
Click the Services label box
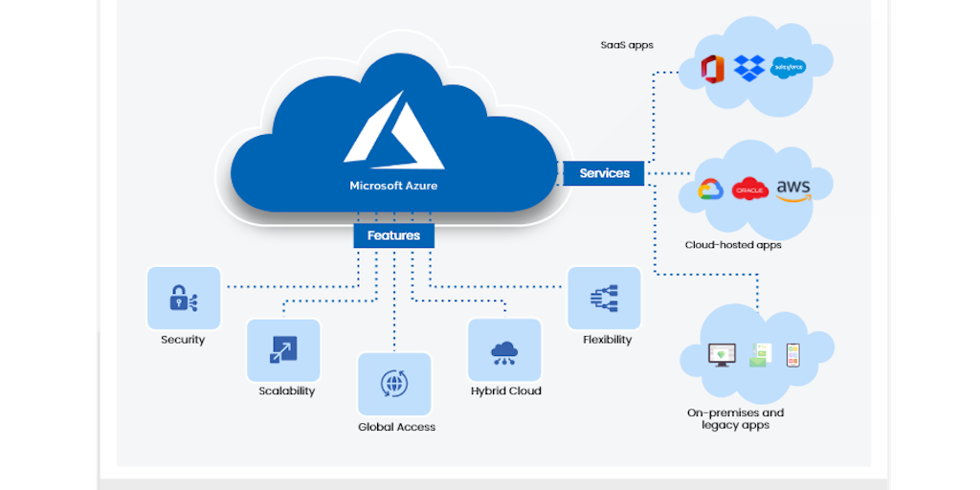click(x=604, y=173)
